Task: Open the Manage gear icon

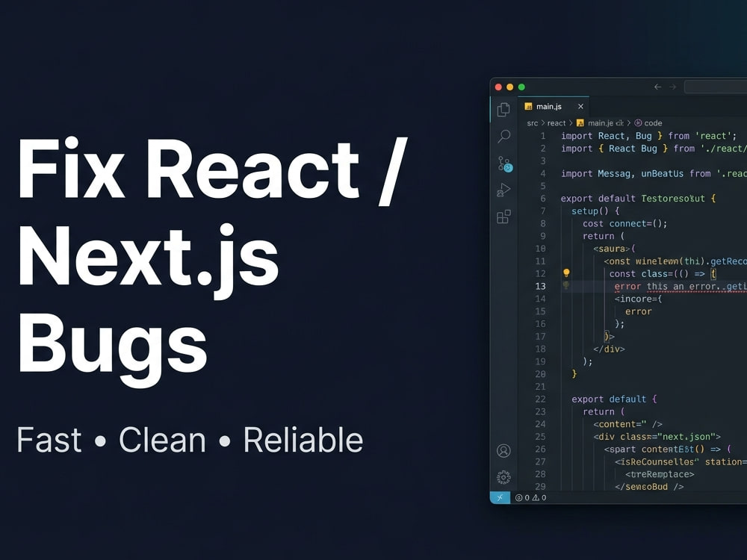Action: [503, 476]
